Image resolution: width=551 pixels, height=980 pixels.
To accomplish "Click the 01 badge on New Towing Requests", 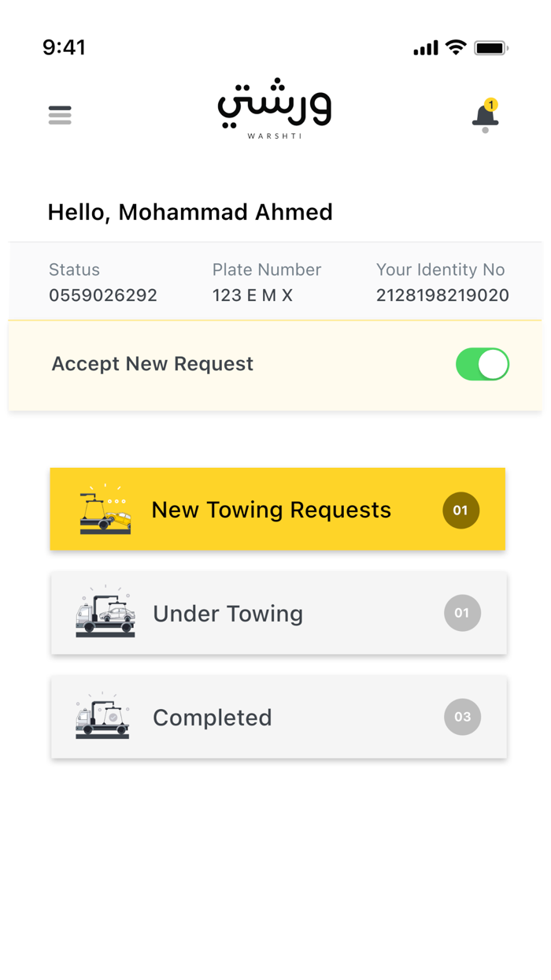I will [462, 510].
